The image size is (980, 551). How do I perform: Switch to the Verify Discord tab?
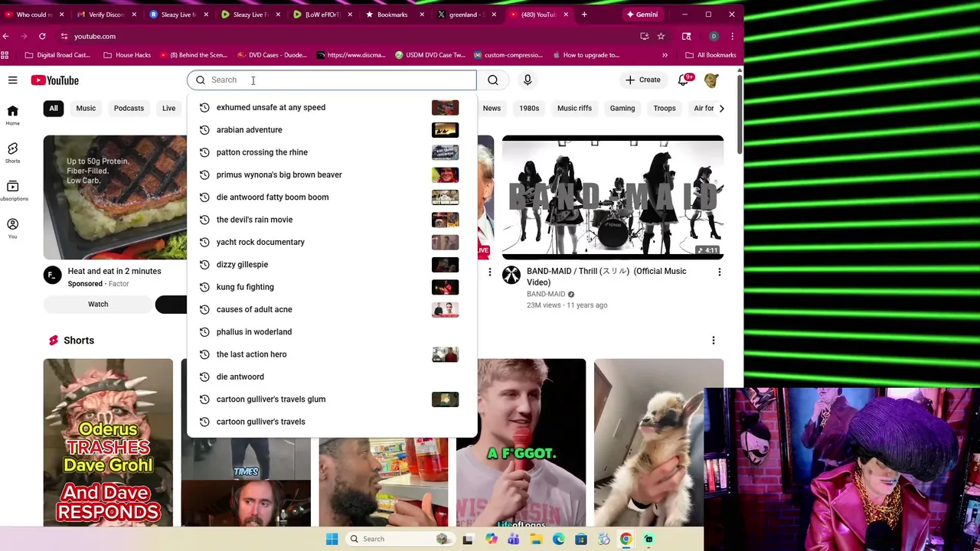106,15
